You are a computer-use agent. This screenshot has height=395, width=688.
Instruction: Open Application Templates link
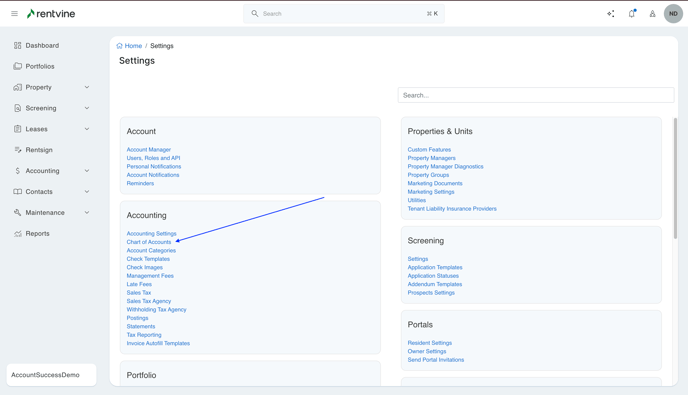(435, 267)
